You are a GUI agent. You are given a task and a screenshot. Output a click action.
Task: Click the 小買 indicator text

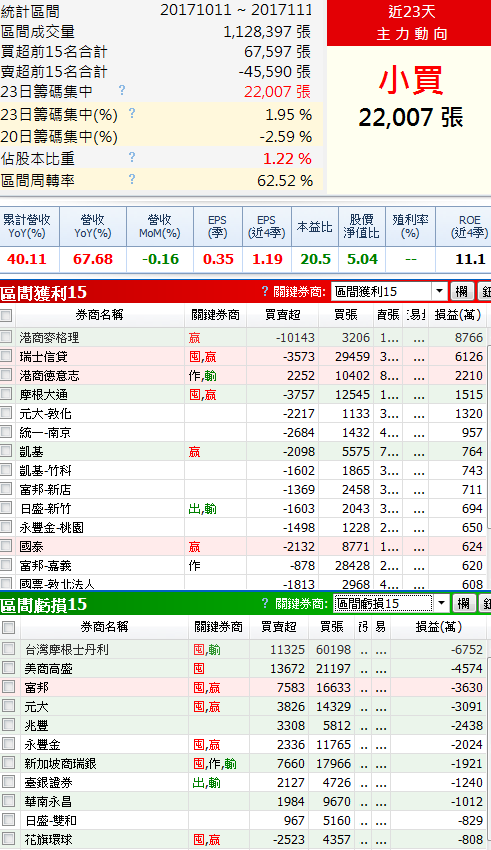point(411,80)
